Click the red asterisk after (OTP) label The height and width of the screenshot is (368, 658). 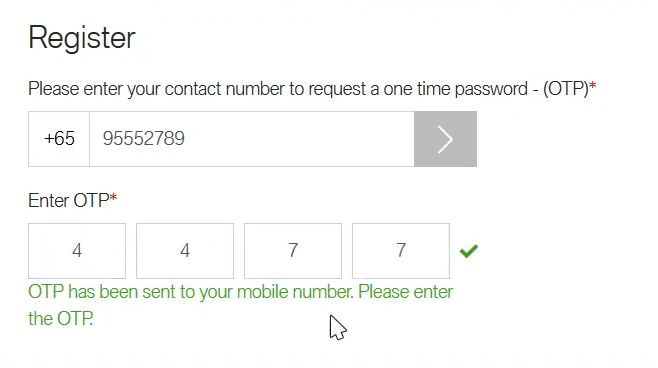pyautogui.click(x=593, y=86)
